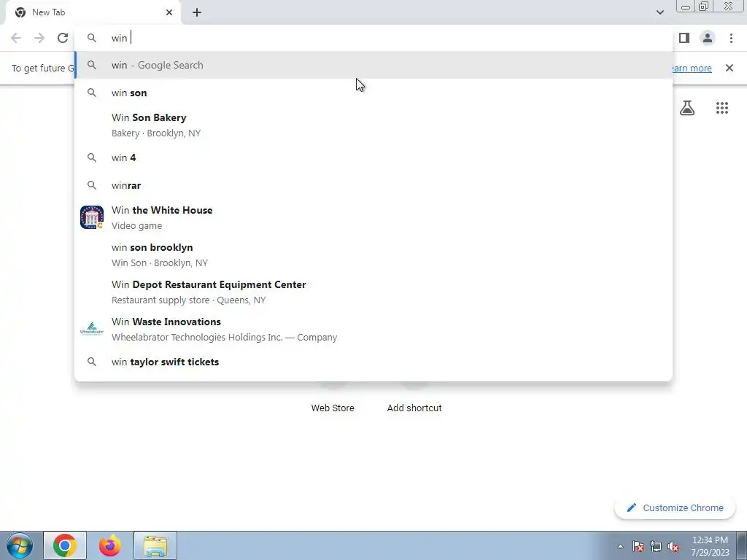Launch Firefox from the taskbar
The width and height of the screenshot is (747, 560).
[x=110, y=545]
